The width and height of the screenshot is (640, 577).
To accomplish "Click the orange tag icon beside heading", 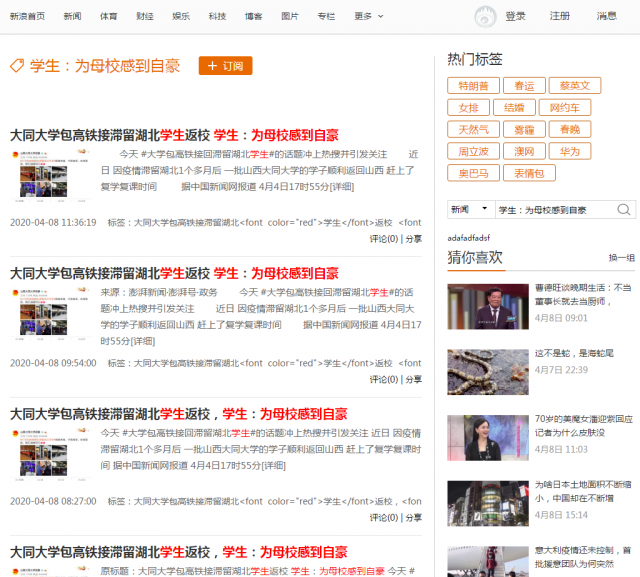I will (17, 66).
